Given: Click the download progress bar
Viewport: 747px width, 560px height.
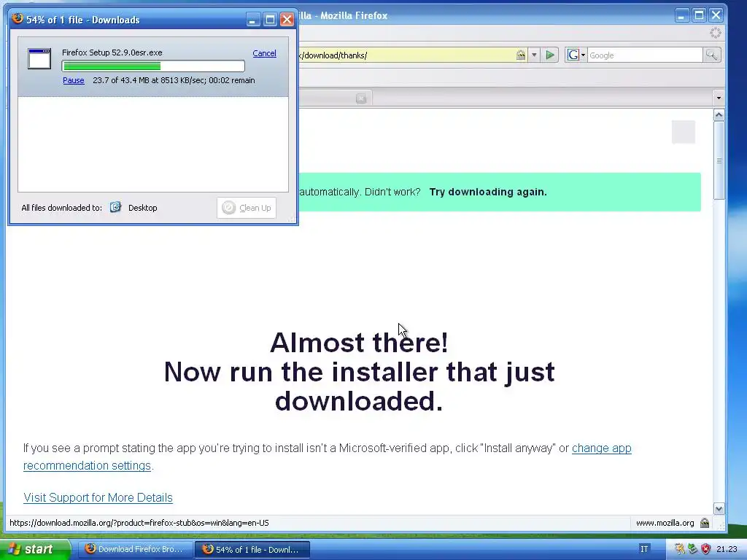Looking at the screenshot, I should click(x=153, y=66).
